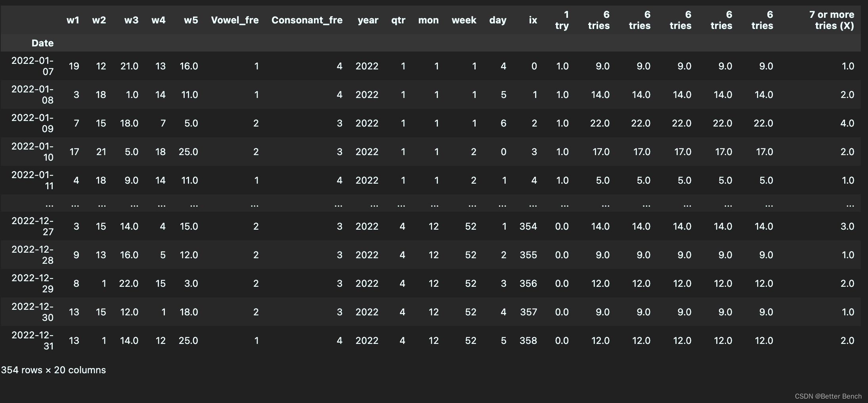Screen dimensions: 868x403
Task: Click the w5 column header
Action: click(191, 20)
